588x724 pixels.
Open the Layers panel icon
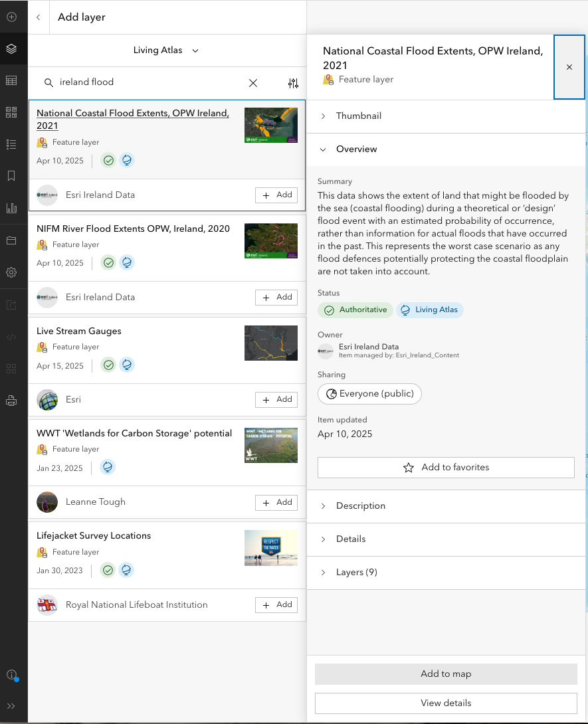pyautogui.click(x=11, y=48)
